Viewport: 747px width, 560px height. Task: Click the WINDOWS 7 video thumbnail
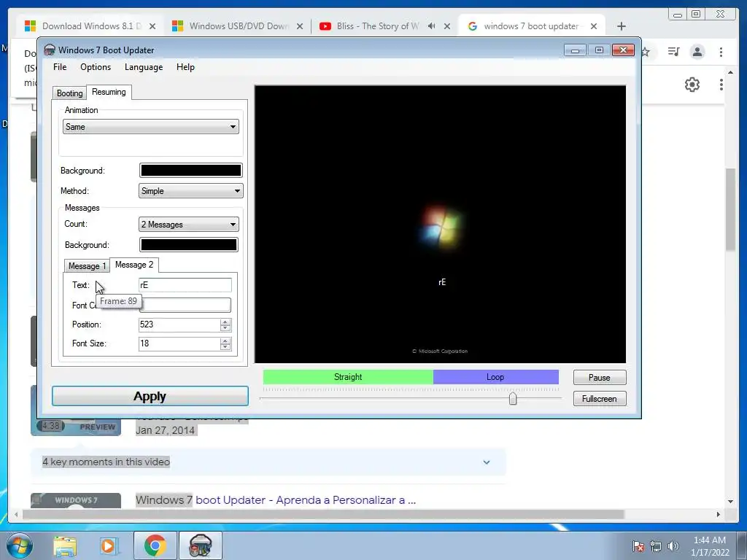(x=76, y=500)
